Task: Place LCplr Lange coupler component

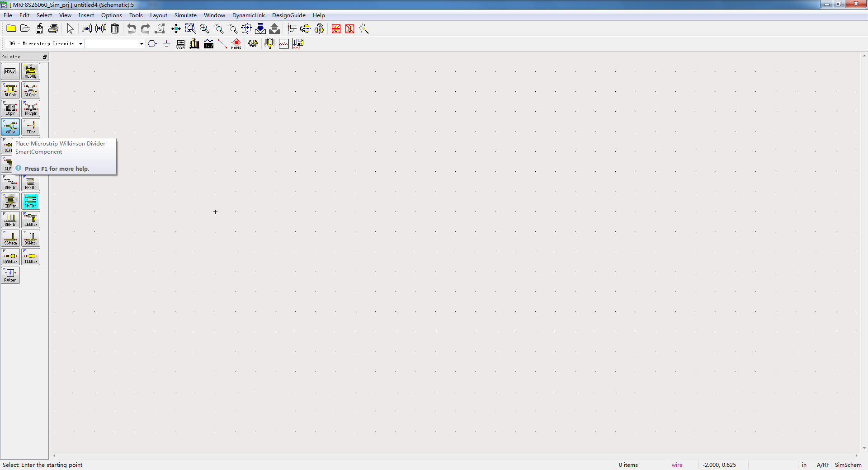Action: [x=10, y=108]
